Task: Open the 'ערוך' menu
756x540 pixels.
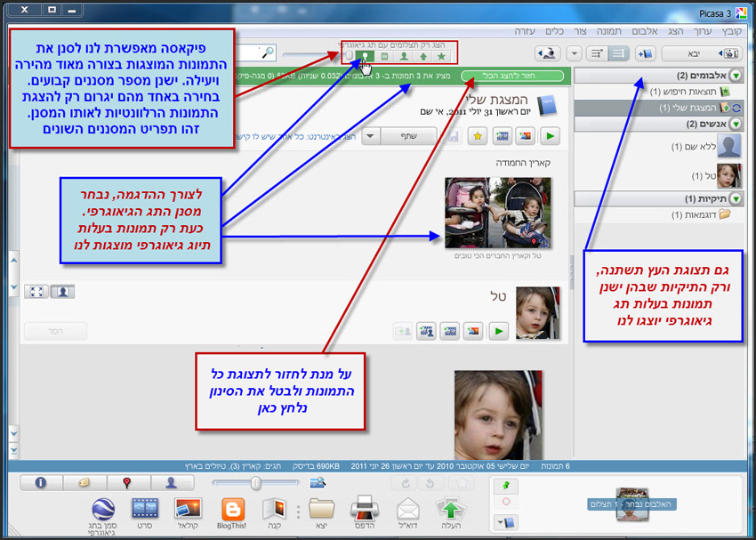Action: [x=702, y=31]
